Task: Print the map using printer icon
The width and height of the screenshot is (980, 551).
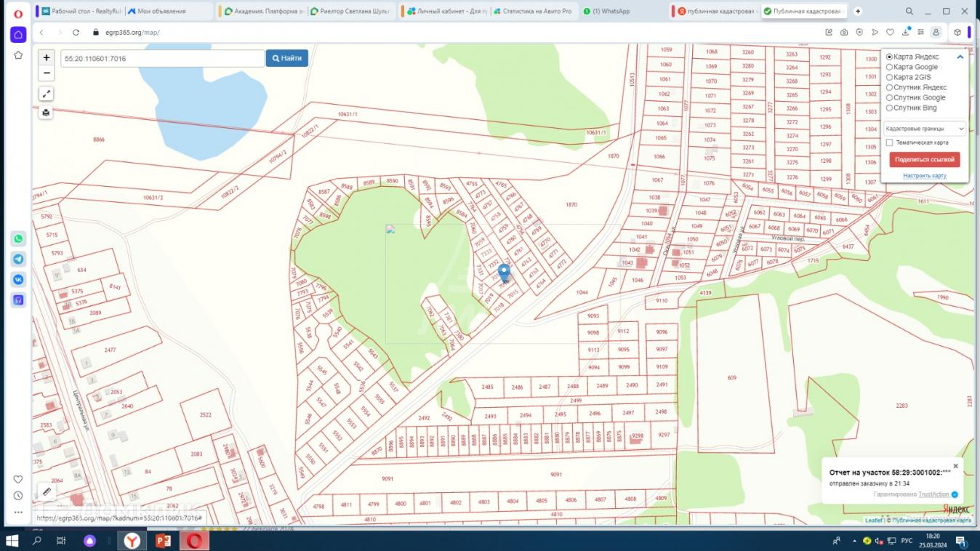Action: tap(47, 113)
